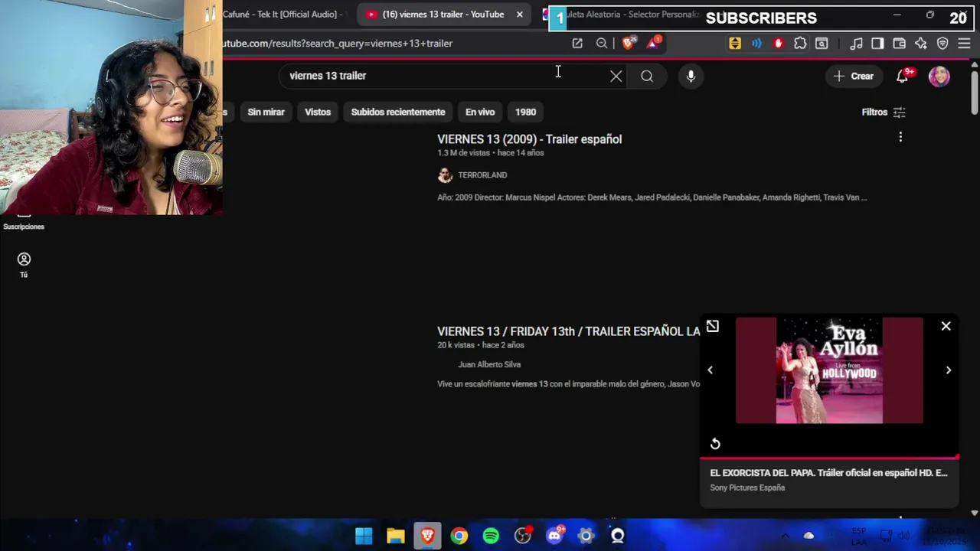Viewport: 980px width, 551px height.
Task: Open Discord from taskbar
Action: coord(554,536)
